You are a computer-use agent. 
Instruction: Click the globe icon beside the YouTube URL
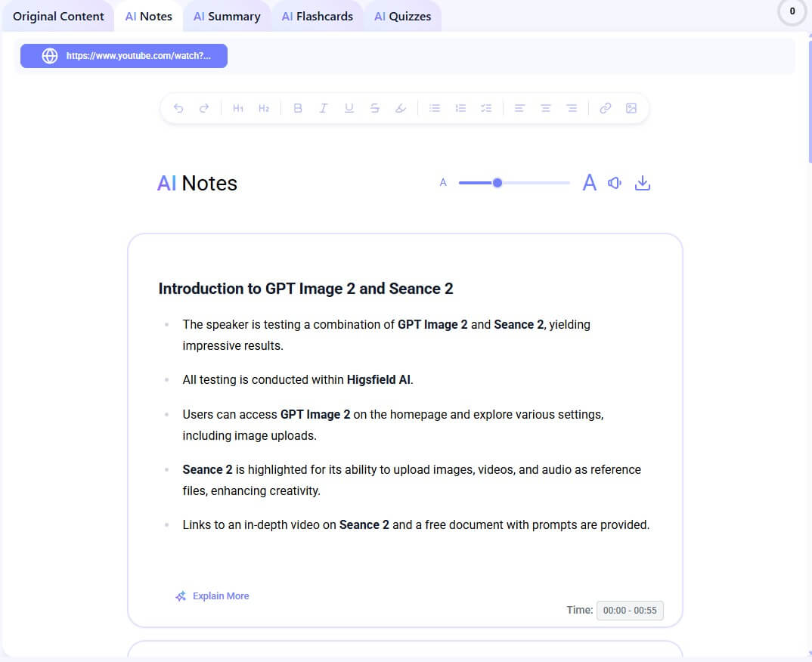click(50, 56)
